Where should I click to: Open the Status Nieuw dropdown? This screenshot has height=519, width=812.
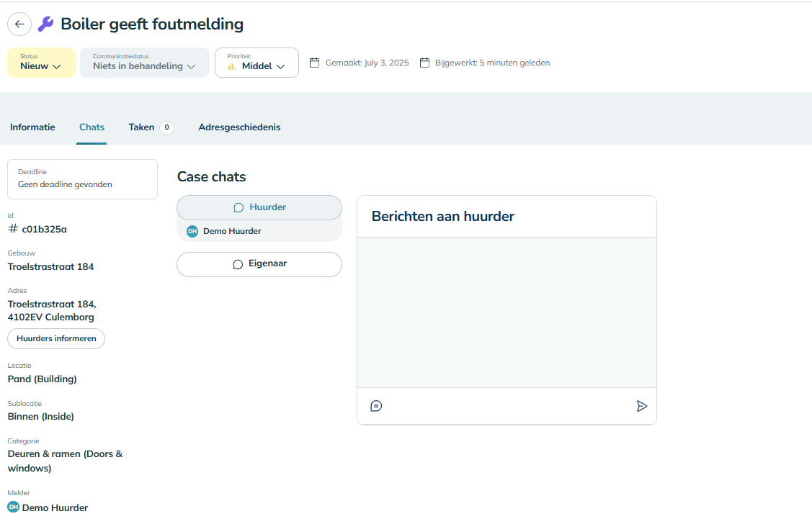tap(41, 63)
